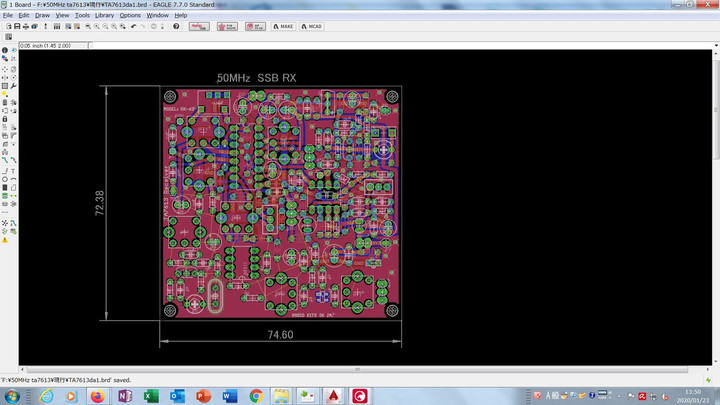Click the ERC/DRC warning triangle icon in palette
The height and width of the screenshot is (405, 720).
point(5,241)
